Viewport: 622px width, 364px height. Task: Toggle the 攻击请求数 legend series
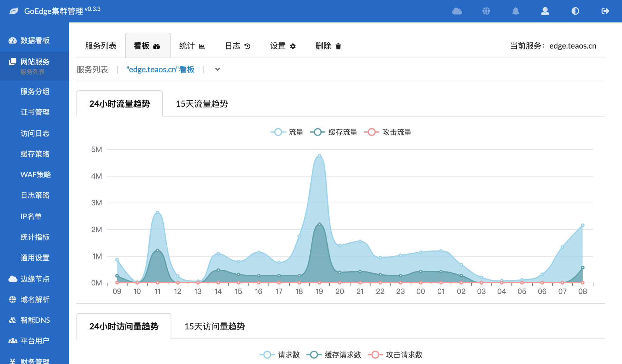[x=395, y=355]
